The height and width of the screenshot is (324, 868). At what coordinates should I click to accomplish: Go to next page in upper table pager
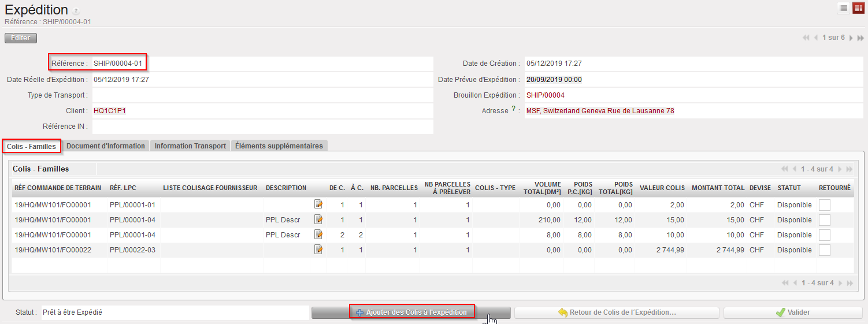[x=840, y=169]
